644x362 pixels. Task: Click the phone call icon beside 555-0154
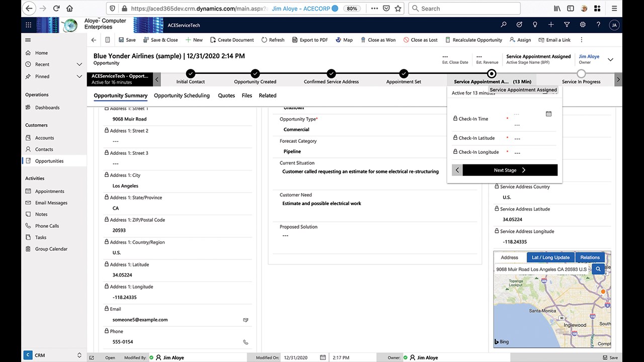coord(246,342)
